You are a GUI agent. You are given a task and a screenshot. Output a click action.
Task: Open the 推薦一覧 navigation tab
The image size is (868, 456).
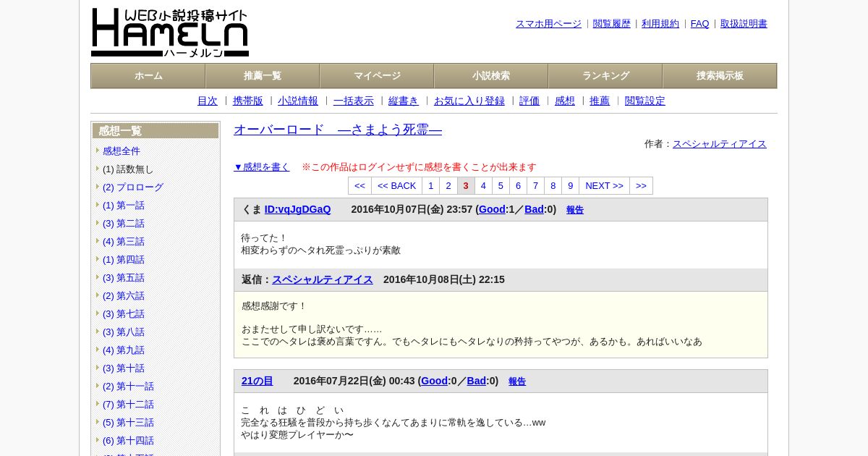[x=263, y=76]
